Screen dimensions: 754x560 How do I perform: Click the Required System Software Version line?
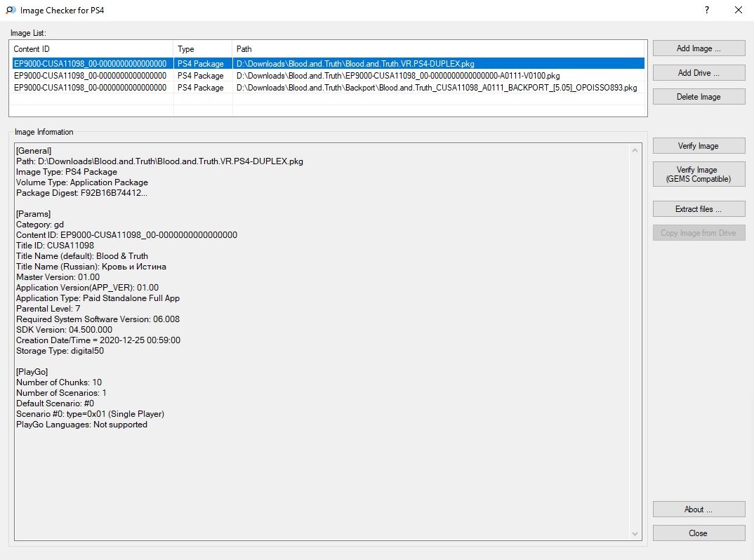[x=98, y=319]
